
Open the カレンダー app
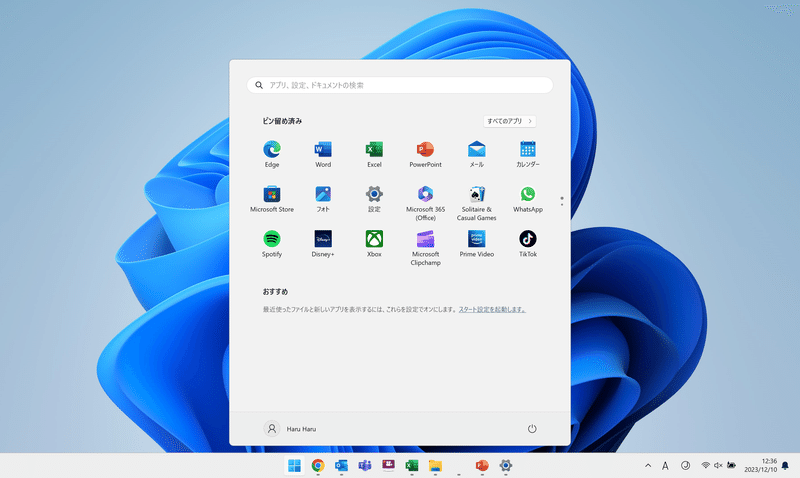click(x=528, y=154)
